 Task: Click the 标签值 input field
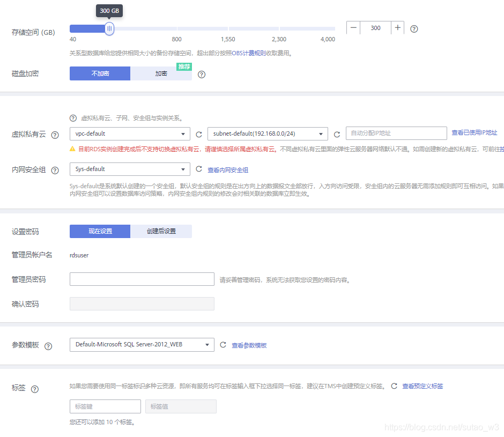[181, 406]
